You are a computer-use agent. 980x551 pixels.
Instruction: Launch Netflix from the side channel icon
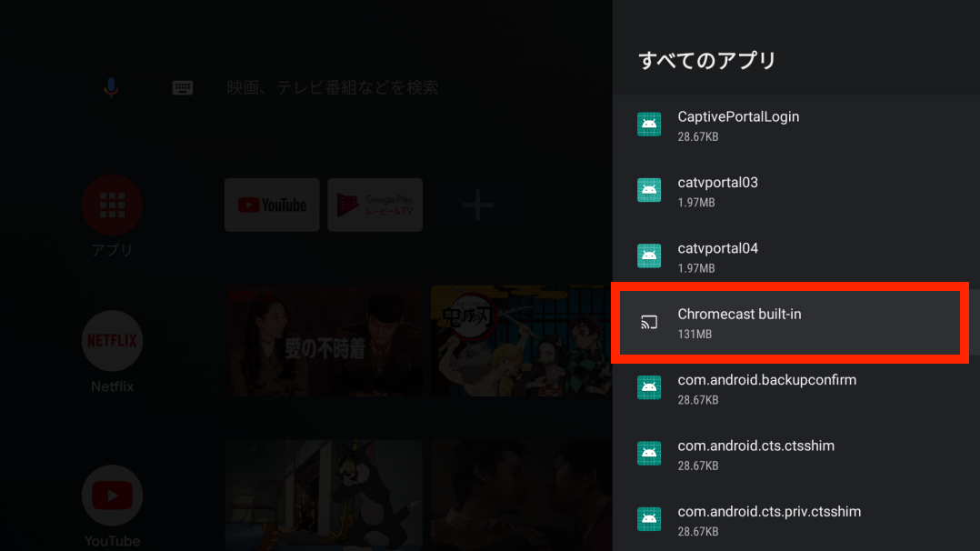click(x=113, y=341)
